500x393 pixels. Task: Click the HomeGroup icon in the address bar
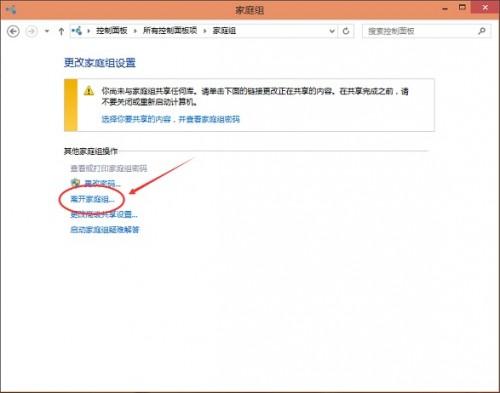[x=77, y=31]
